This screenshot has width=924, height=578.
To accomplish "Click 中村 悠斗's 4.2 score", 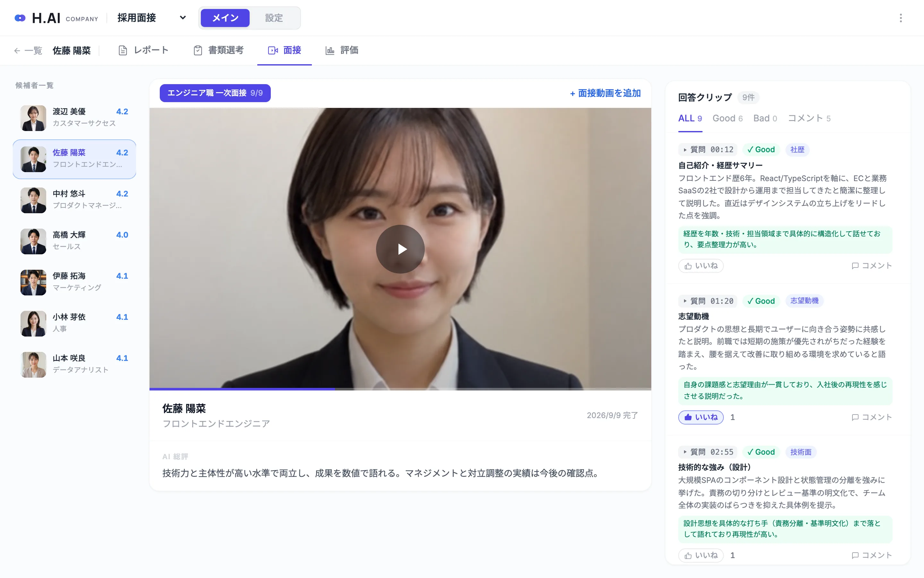I will click(122, 194).
